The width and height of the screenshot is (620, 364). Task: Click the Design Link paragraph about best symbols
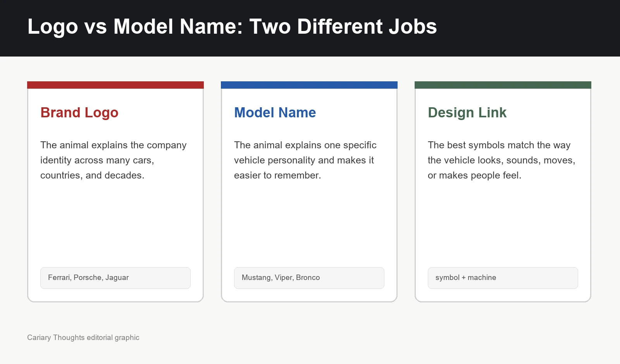(x=501, y=160)
